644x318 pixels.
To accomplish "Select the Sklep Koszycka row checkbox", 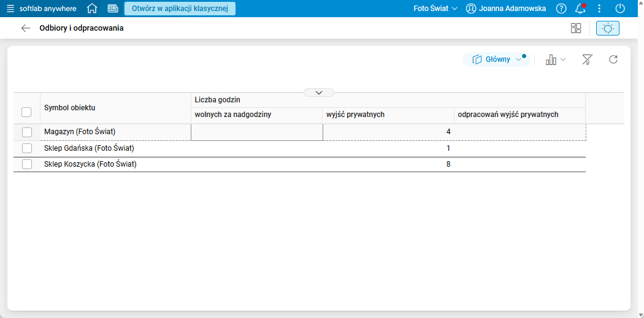I will pos(26,164).
